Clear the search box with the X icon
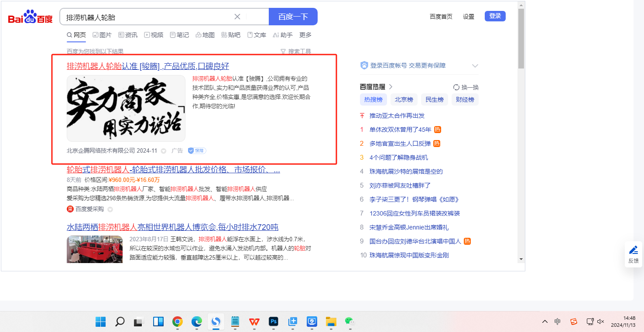Image resolution: width=644 pixels, height=332 pixels. 237,17
